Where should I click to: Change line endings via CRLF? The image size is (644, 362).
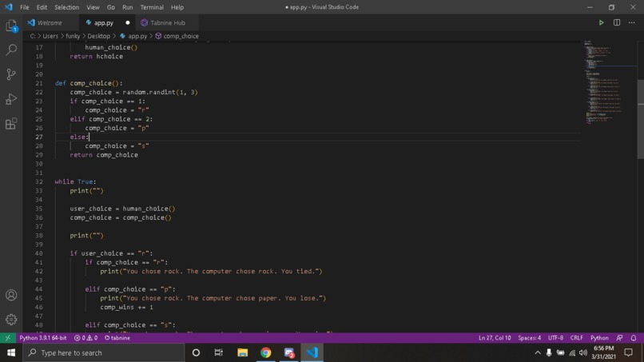click(x=576, y=338)
